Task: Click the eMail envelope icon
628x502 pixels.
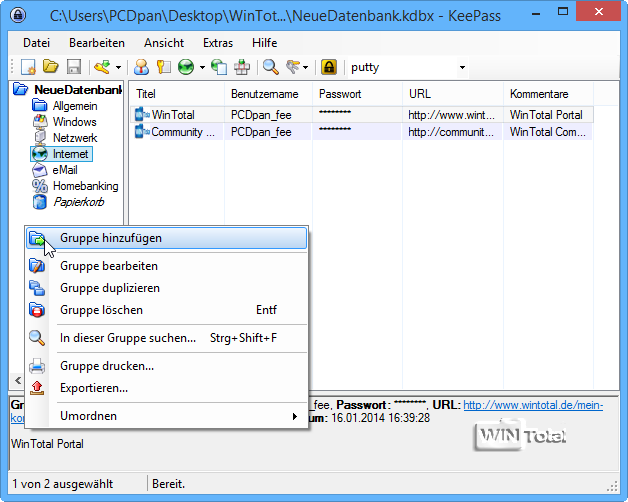Action: pyautogui.click(x=40, y=170)
